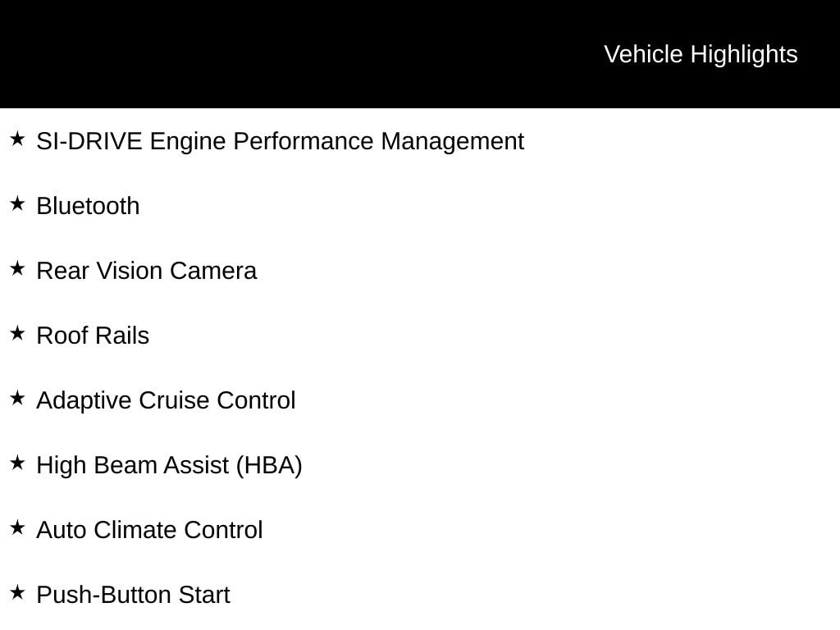This screenshot has width=840, height=630.
Task: Open the Rear Vision Camera item
Action: click(x=146, y=271)
